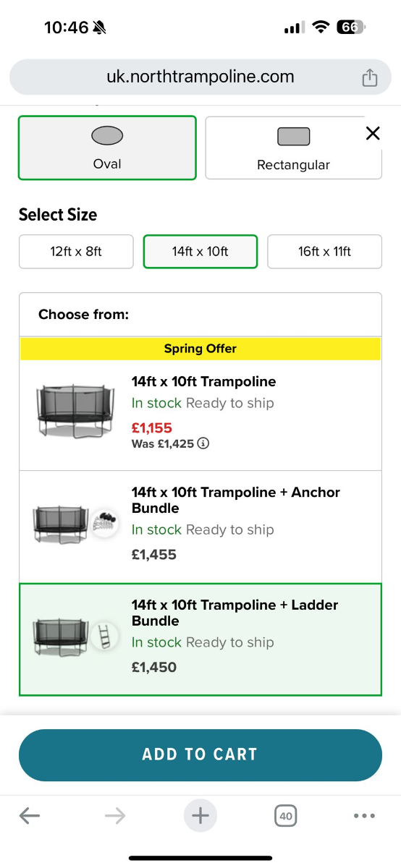The width and height of the screenshot is (401, 868).
Task: Select the Oval shape option
Action: tap(107, 148)
